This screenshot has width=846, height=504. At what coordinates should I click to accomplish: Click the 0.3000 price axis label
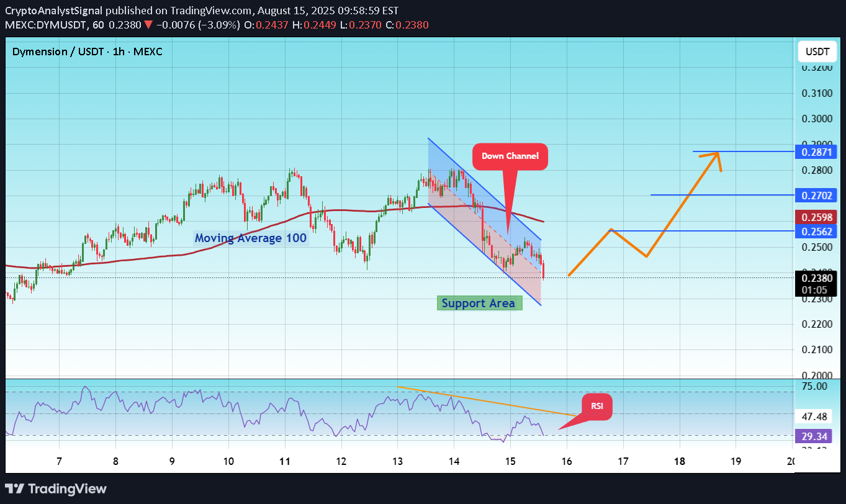[x=817, y=119]
